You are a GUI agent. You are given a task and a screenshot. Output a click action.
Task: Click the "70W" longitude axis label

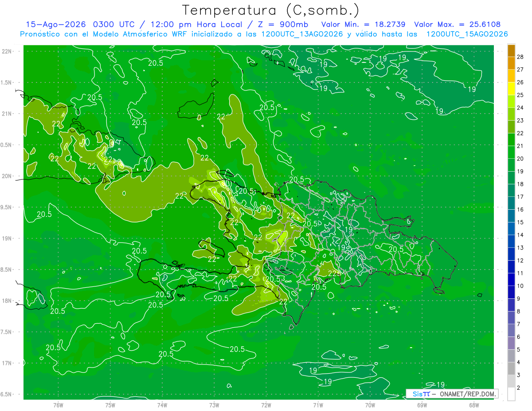pos(370,405)
